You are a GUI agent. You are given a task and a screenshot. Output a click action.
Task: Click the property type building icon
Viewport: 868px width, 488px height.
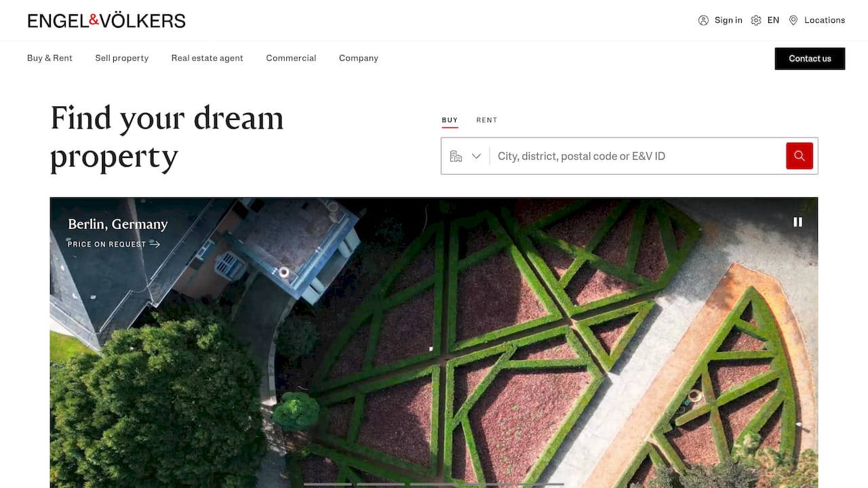click(456, 156)
